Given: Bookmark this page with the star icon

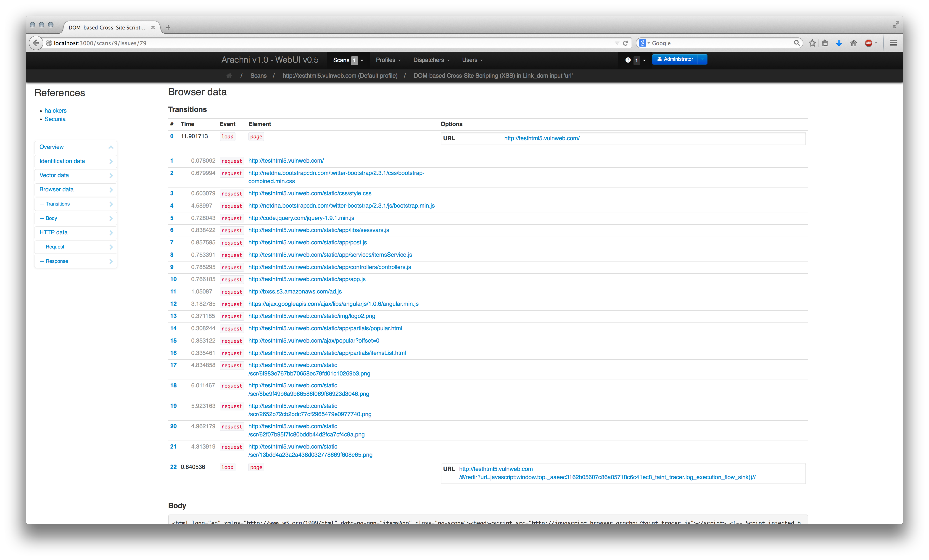Looking at the screenshot, I should point(812,43).
